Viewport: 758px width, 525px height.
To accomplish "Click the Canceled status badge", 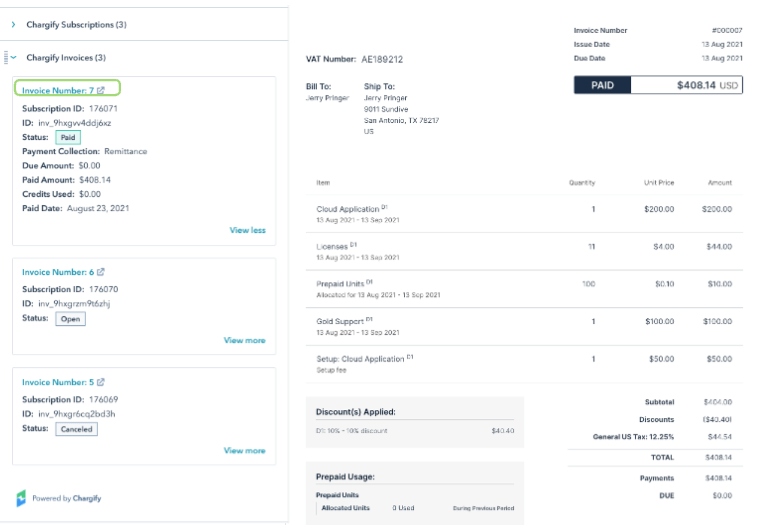I will click(76, 429).
